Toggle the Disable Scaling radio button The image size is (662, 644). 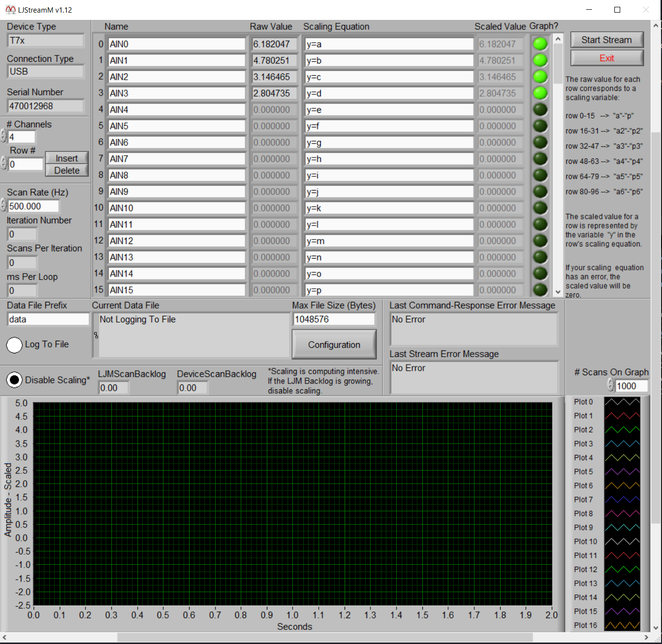[x=15, y=380]
